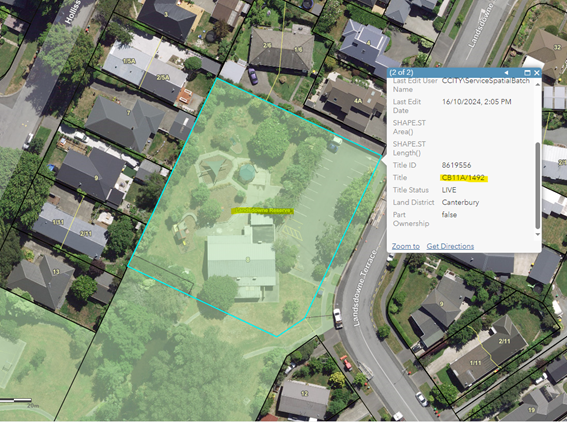Click the Get Directions link
The image size is (567, 422).
pos(450,246)
